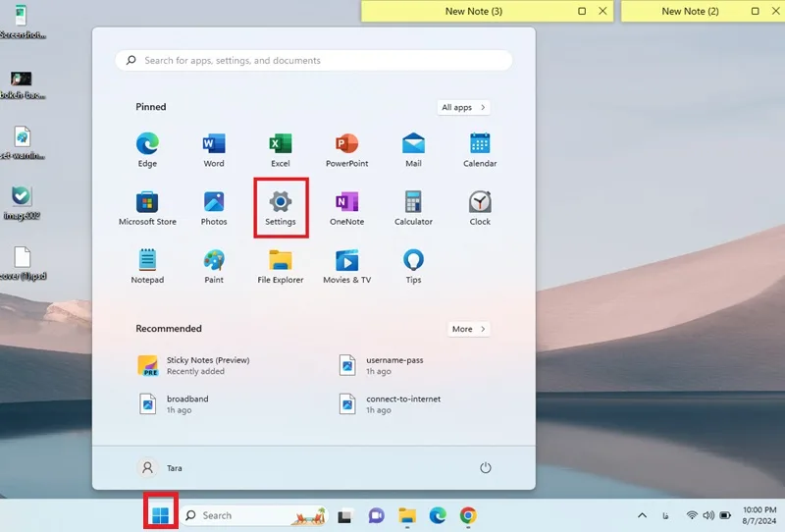785x532 pixels.
Task: Start the Calculator app
Action: pos(413,208)
